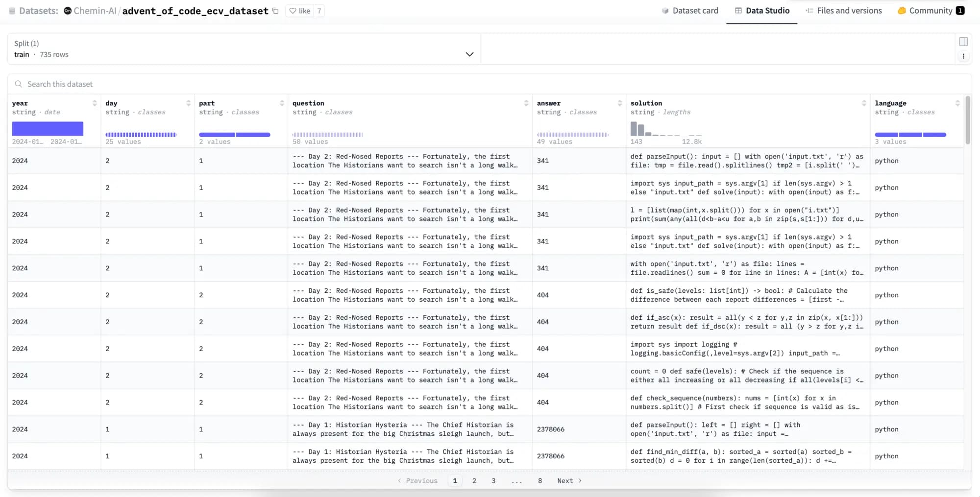Sort by the question column

(x=526, y=103)
